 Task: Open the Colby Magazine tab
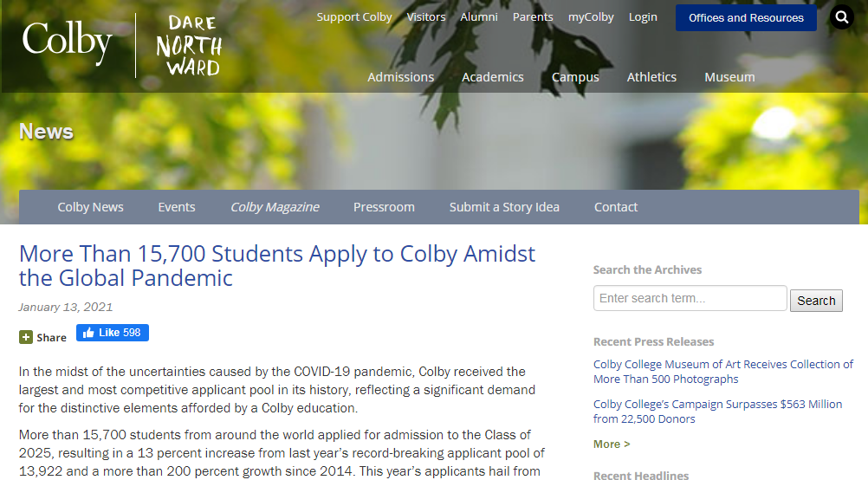275,207
